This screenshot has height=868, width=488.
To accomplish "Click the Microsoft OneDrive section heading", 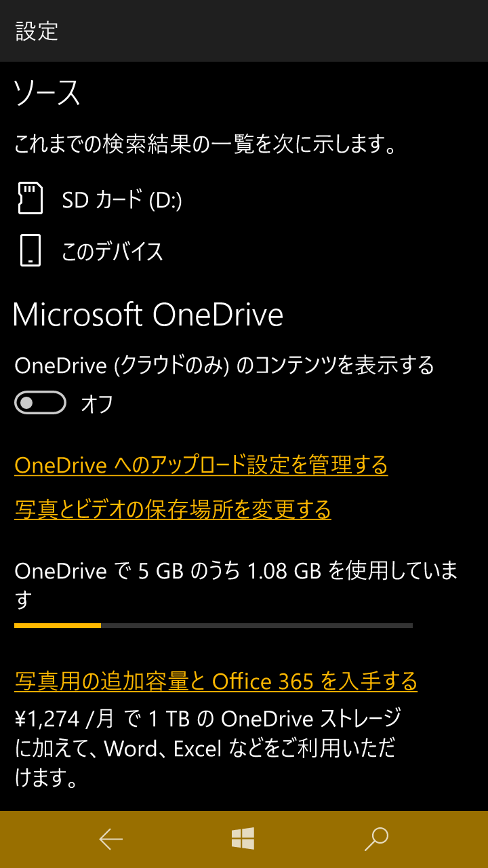I will coord(148,315).
